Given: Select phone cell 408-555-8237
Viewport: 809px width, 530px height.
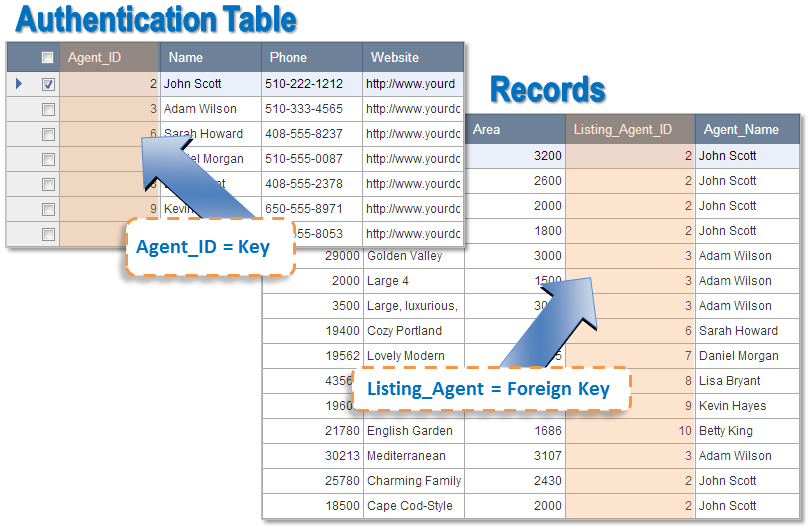Looking at the screenshot, I should (312, 134).
